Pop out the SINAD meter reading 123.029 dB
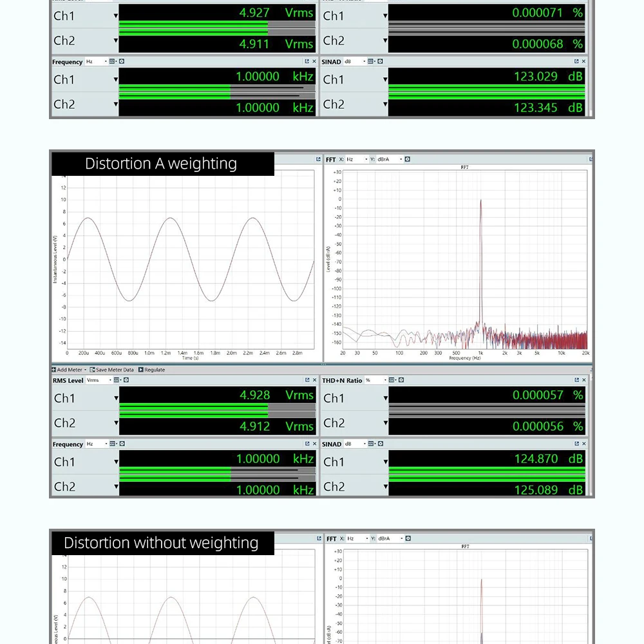Image resolution: width=644 pixels, height=644 pixels. (576, 62)
